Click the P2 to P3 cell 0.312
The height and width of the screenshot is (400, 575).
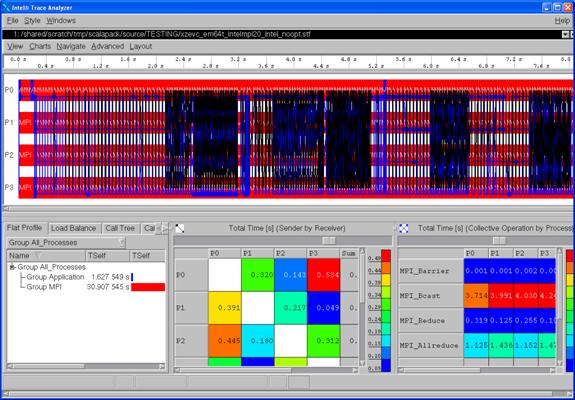323,341
